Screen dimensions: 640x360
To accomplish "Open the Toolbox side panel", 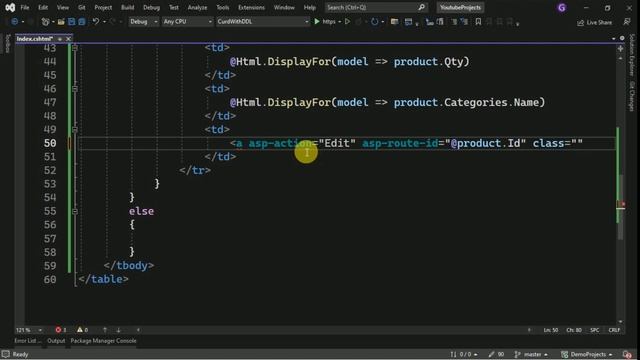I will point(7,43).
